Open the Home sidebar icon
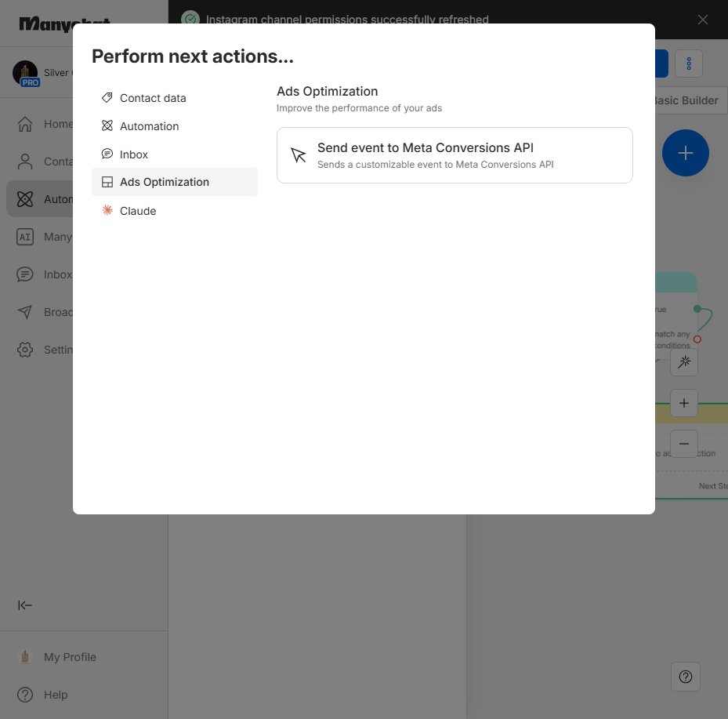Image resolution: width=728 pixels, height=719 pixels. click(25, 124)
